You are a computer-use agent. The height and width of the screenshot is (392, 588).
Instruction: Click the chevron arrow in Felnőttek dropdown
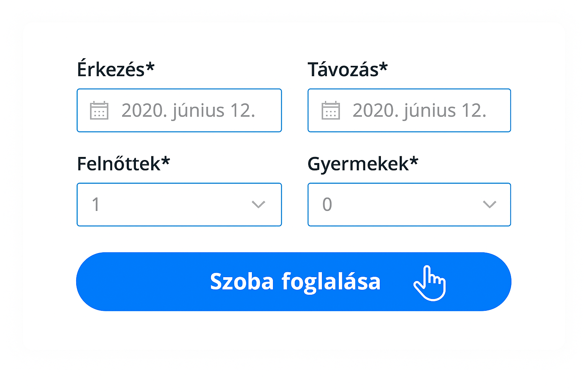pos(258,204)
